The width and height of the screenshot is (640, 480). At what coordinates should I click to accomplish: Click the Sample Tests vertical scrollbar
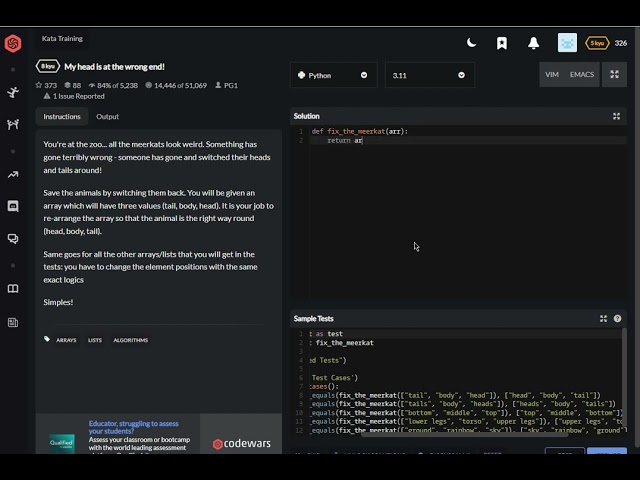624,380
